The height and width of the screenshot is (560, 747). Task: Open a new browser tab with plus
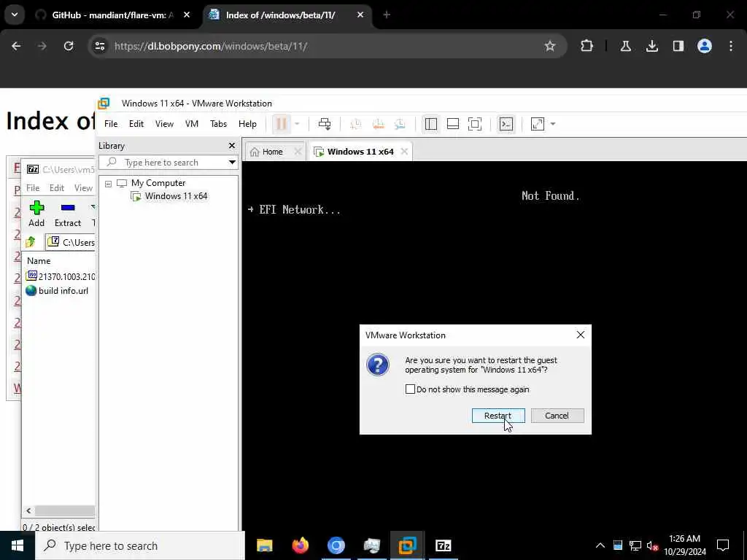(x=387, y=15)
